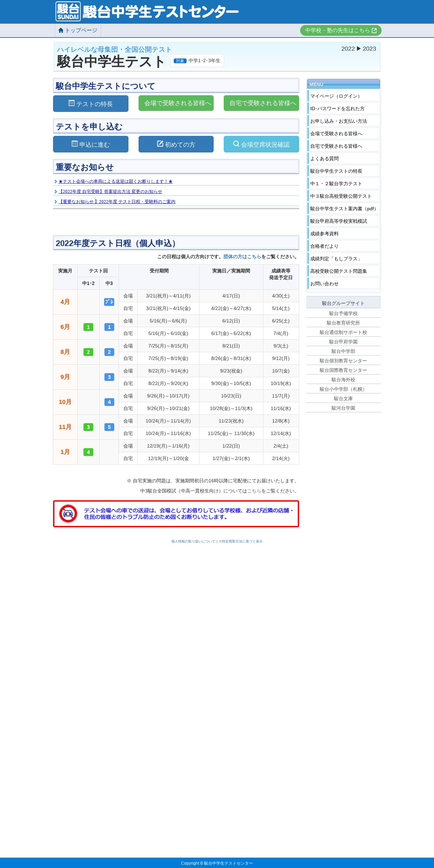Image resolution: width=434 pixels, height=868 pixels.
Task: Follow the こちら link for 中3駿台全国模試
Action: [254, 491]
